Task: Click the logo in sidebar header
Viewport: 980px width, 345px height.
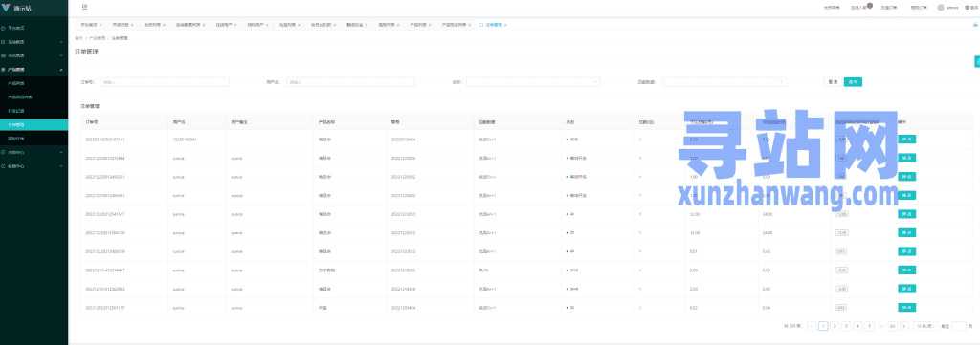Action: 7,8
